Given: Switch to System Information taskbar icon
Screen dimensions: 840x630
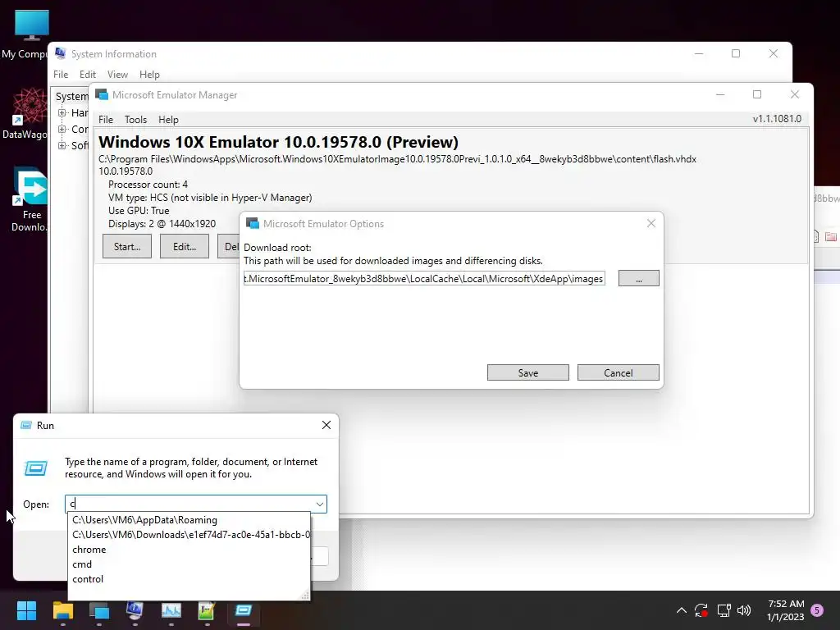Looking at the screenshot, I should (x=135, y=610).
